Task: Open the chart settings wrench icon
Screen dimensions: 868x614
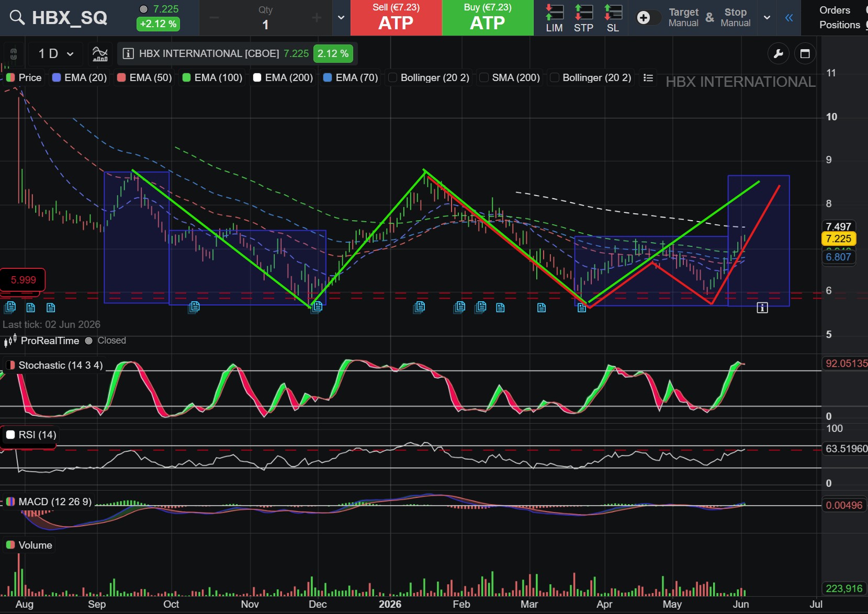Action: coord(778,54)
